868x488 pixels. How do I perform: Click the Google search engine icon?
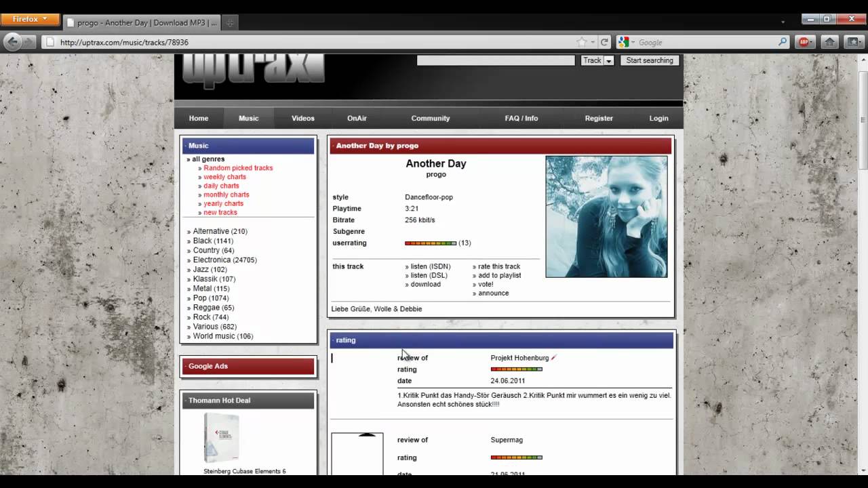pyautogui.click(x=623, y=42)
